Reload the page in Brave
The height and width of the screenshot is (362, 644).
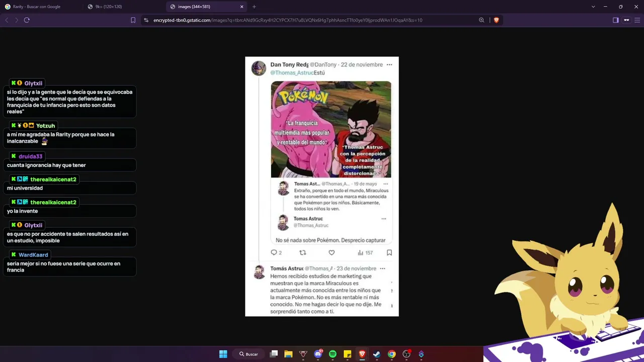(27, 20)
